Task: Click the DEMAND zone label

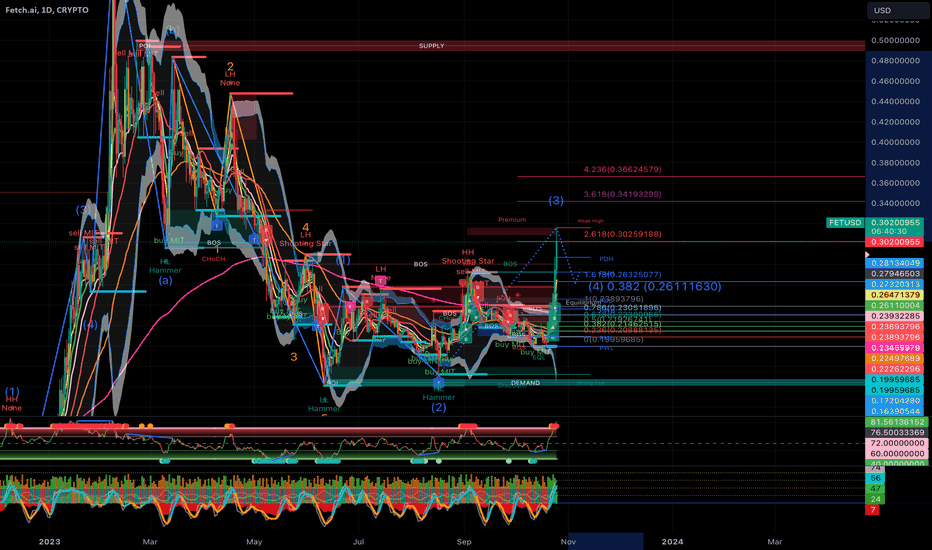Action: tap(525, 383)
